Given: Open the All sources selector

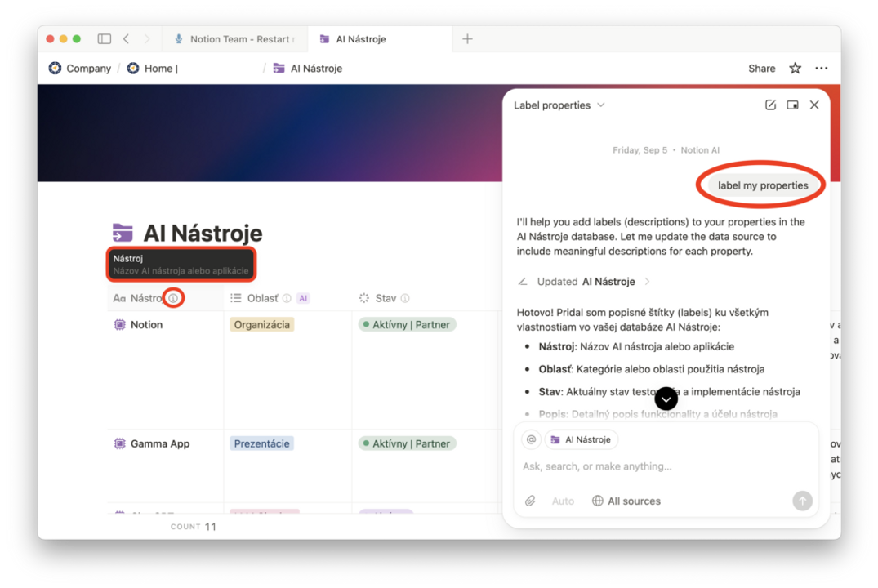Looking at the screenshot, I should 626,501.
